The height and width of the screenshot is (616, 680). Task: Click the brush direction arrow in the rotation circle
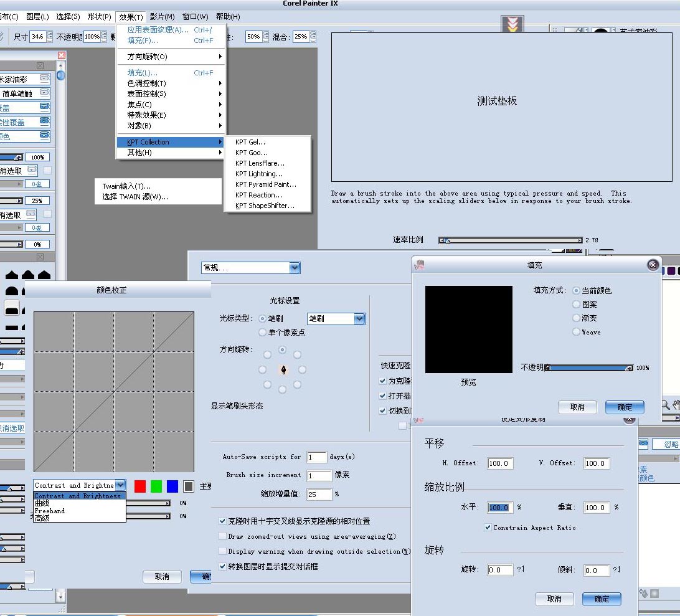coord(283,369)
